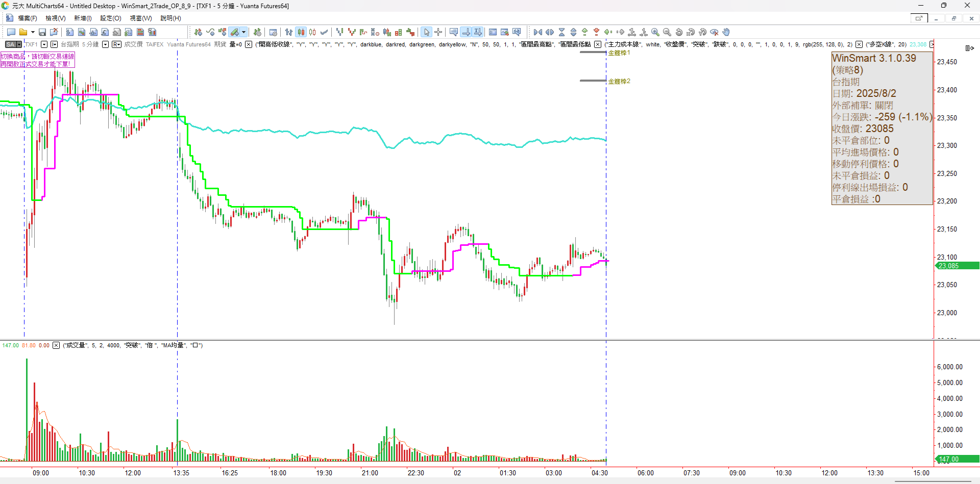980x484 pixels.
Task: Click the green 23,085 price label
Action: coord(957,266)
